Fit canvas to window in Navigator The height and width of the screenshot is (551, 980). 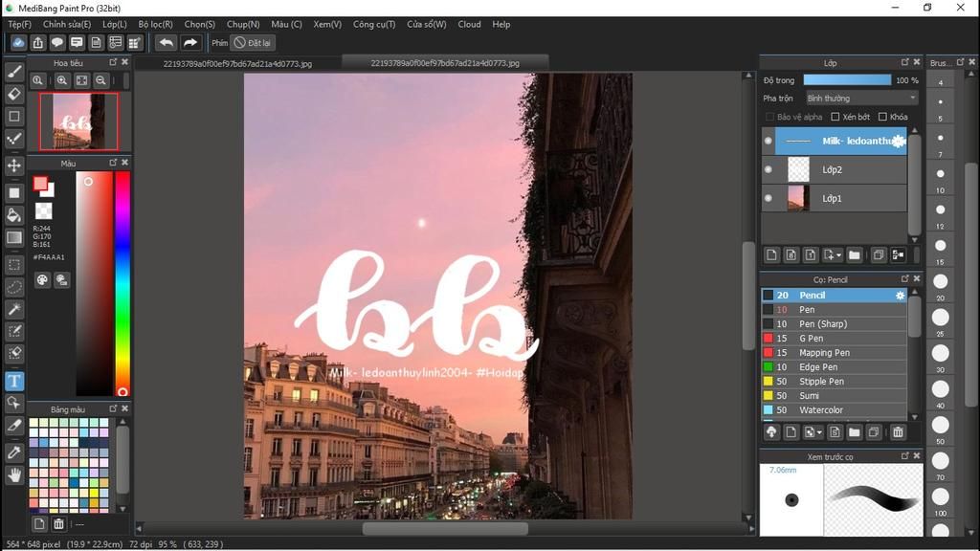(81, 80)
